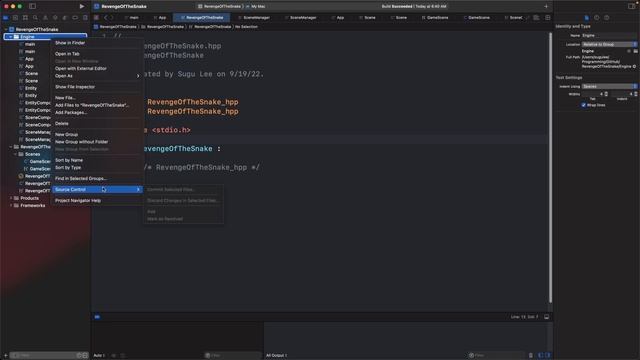Open the Location Relative to Group dropdown
The image size is (640, 360).
coord(609,44)
